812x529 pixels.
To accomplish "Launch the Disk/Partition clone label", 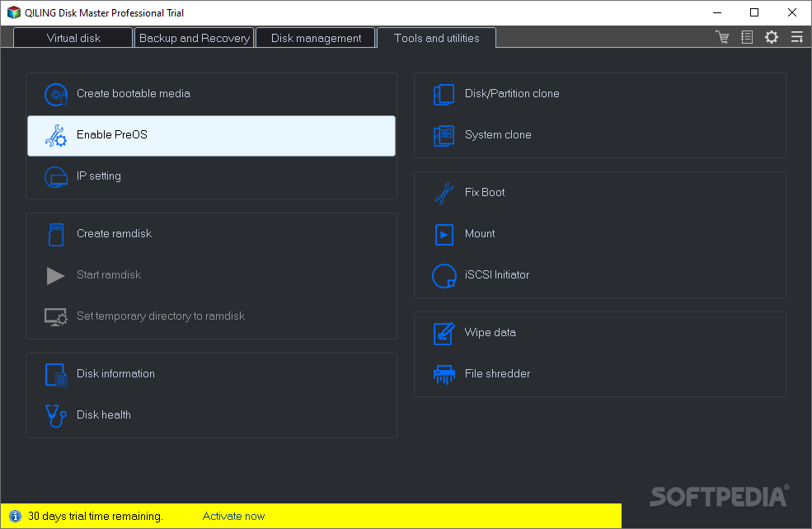I will 512,94.
